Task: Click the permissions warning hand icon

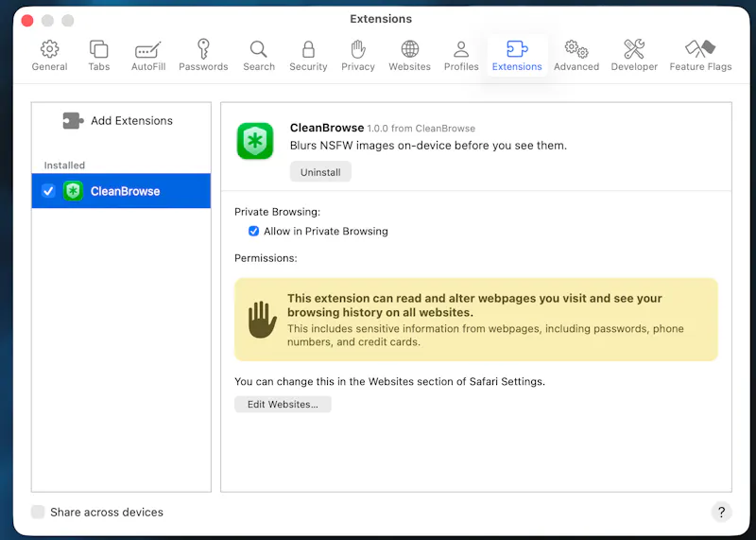Action: 263,320
